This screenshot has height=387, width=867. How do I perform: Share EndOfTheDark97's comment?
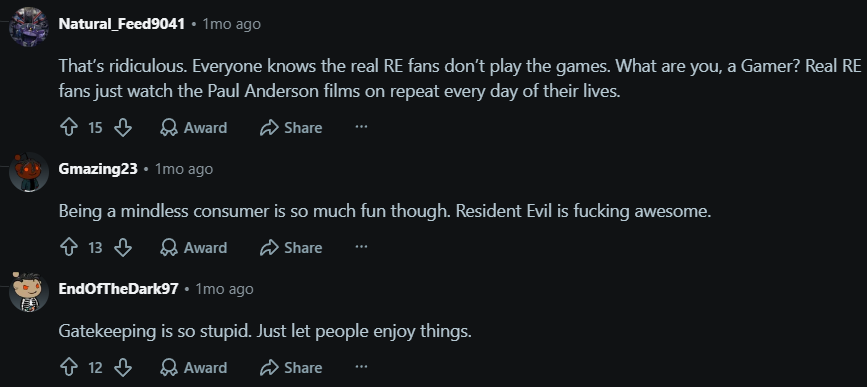(x=291, y=367)
